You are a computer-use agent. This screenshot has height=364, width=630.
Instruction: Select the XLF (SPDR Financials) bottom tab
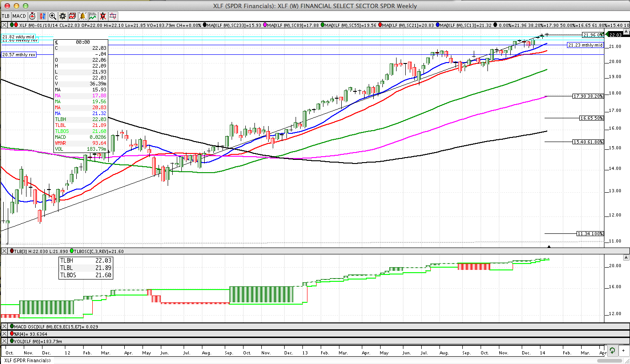click(x=26, y=360)
